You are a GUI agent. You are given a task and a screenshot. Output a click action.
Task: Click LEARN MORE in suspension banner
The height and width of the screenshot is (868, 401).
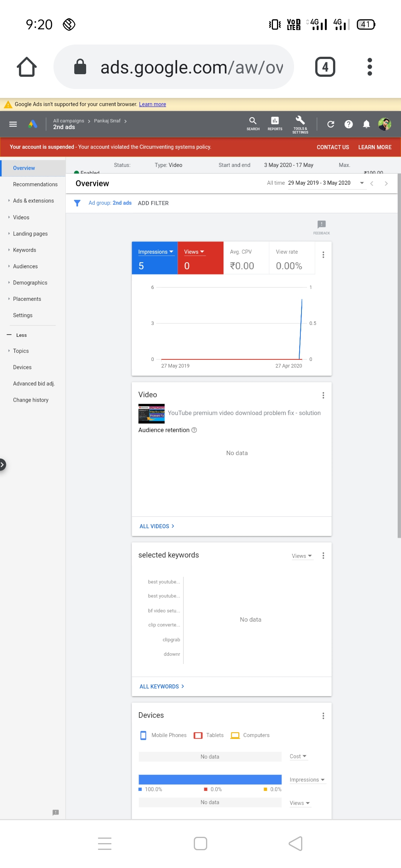point(375,147)
